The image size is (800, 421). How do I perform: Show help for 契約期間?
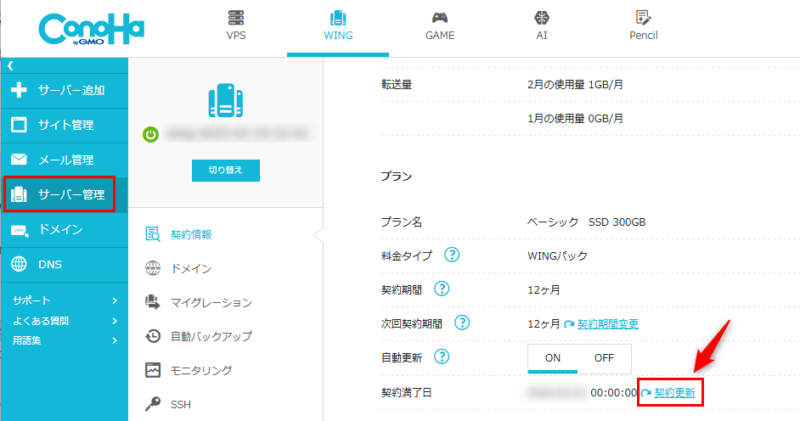pos(441,289)
